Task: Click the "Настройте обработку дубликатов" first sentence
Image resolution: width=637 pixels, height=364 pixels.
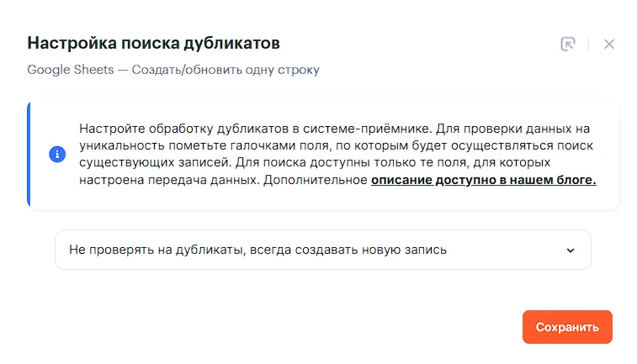Action: (x=256, y=129)
